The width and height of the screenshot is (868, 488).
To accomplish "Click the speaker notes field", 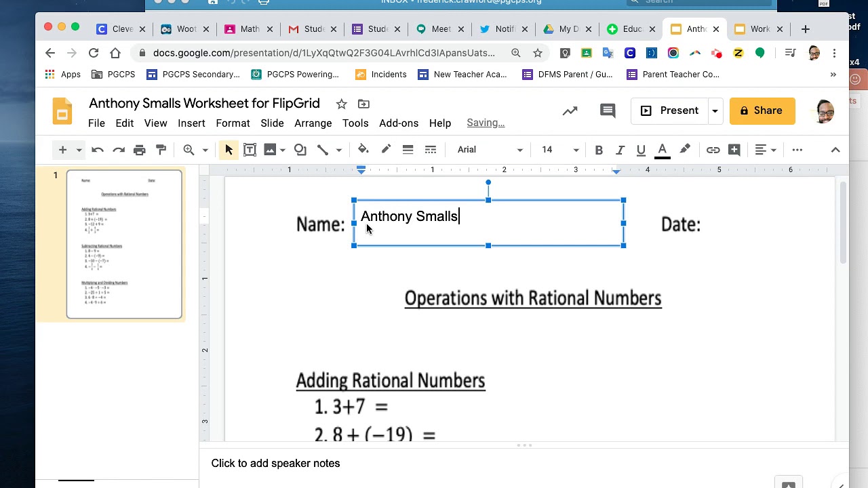I will pos(522,464).
